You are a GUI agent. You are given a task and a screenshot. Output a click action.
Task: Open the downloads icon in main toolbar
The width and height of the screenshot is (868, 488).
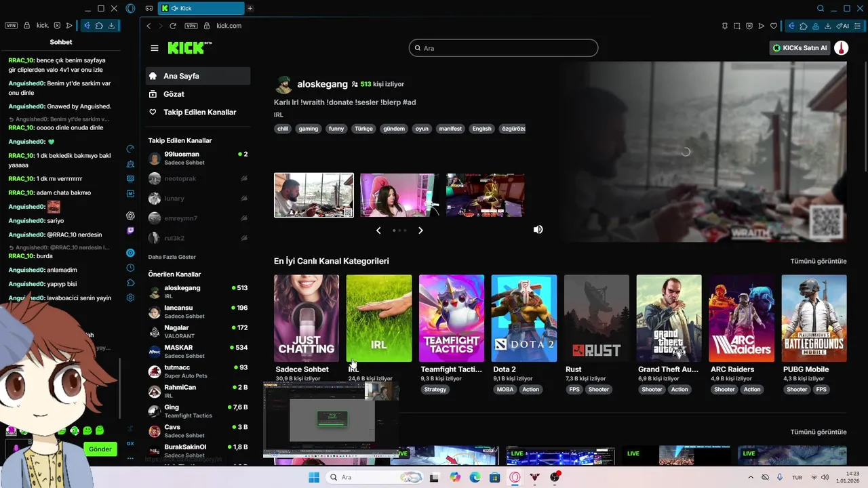pos(828,26)
